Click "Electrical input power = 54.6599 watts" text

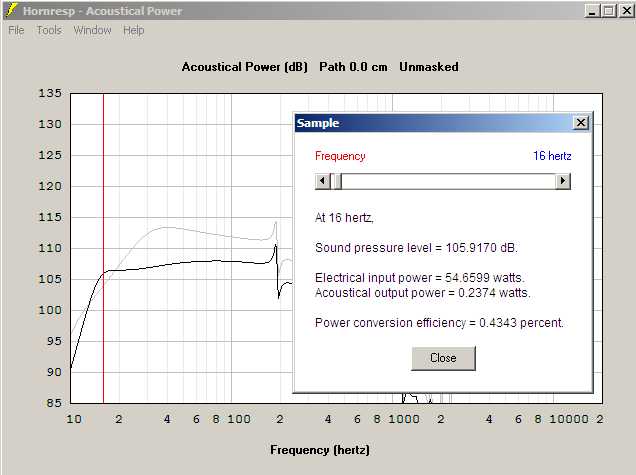click(x=420, y=277)
